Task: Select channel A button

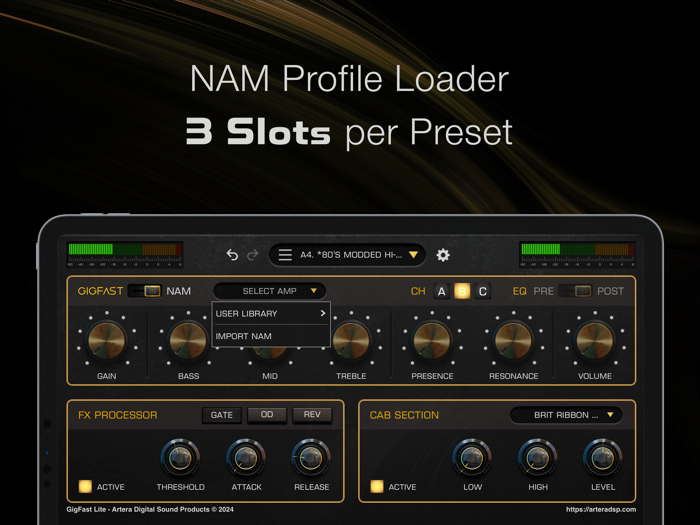Action: pyautogui.click(x=442, y=292)
